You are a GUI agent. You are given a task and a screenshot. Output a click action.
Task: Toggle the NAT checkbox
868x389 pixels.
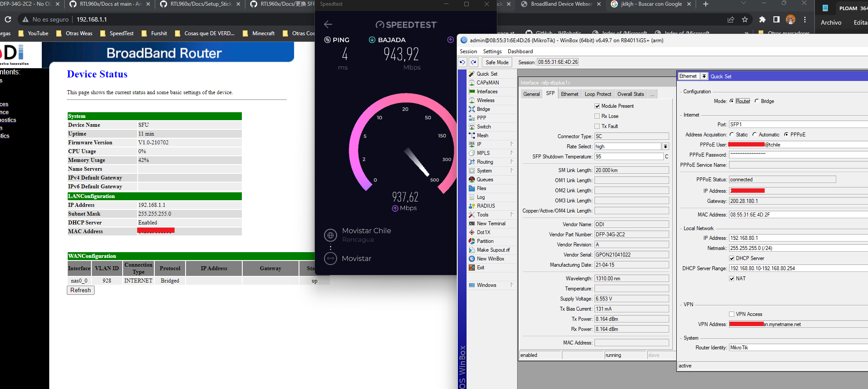[732, 279]
